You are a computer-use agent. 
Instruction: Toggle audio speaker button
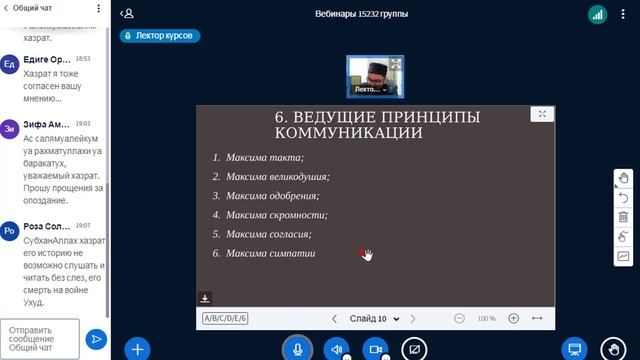pyautogui.click(x=336, y=349)
